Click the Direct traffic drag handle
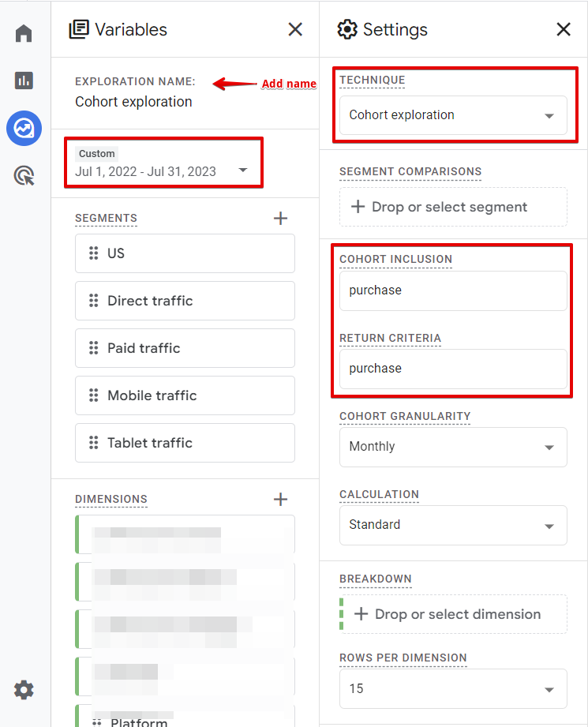This screenshot has height=727, width=588. pyautogui.click(x=93, y=301)
